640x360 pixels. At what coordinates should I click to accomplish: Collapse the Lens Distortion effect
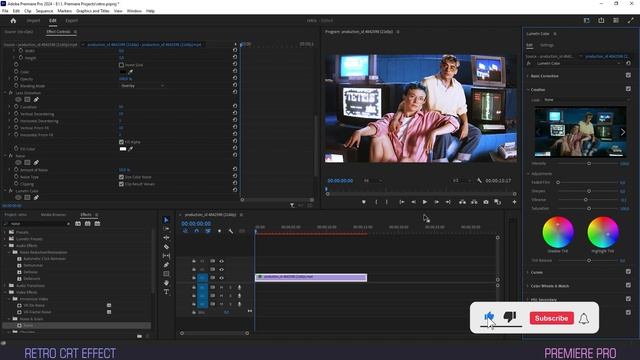5,93
